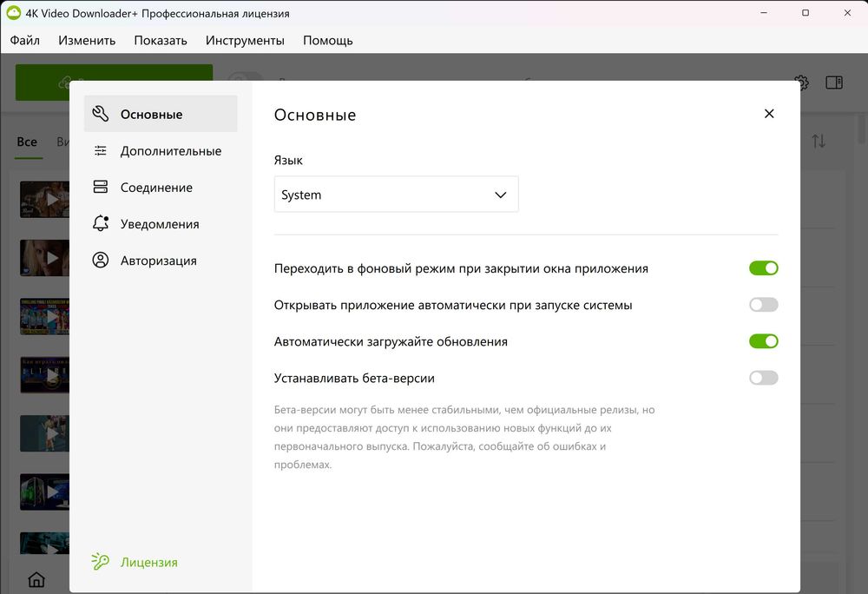Turn off automatic update downloads toggle
868x594 pixels.
pyautogui.click(x=763, y=341)
